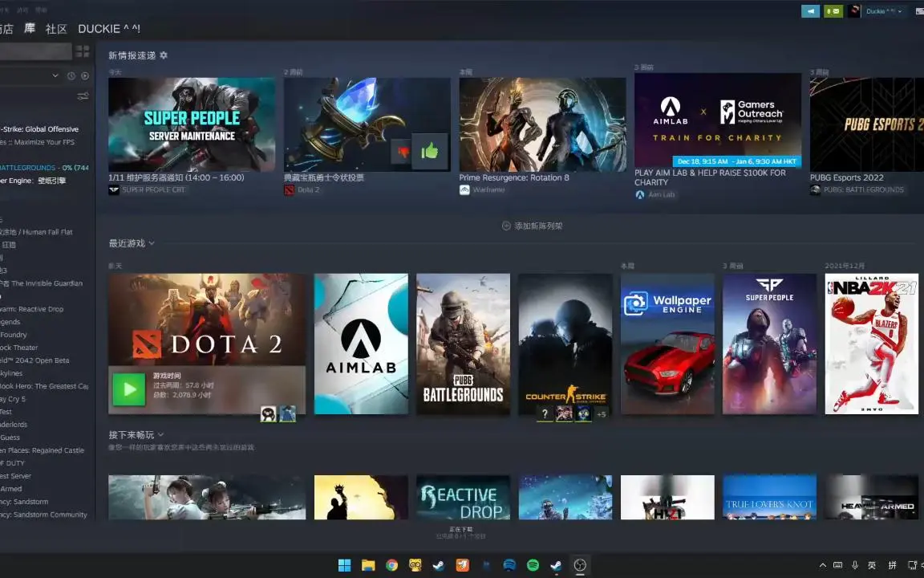
Task: Open the H1Z1 play-next card
Action: pyautogui.click(x=667, y=497)
